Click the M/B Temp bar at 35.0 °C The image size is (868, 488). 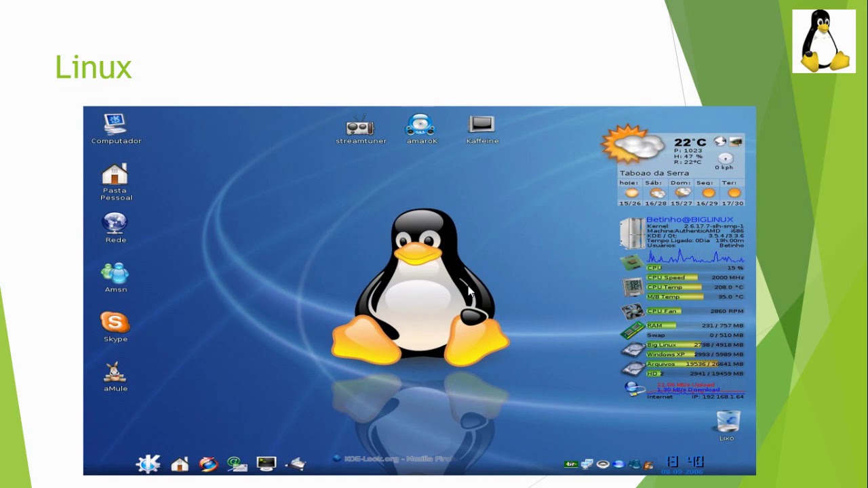click(695, 297)
